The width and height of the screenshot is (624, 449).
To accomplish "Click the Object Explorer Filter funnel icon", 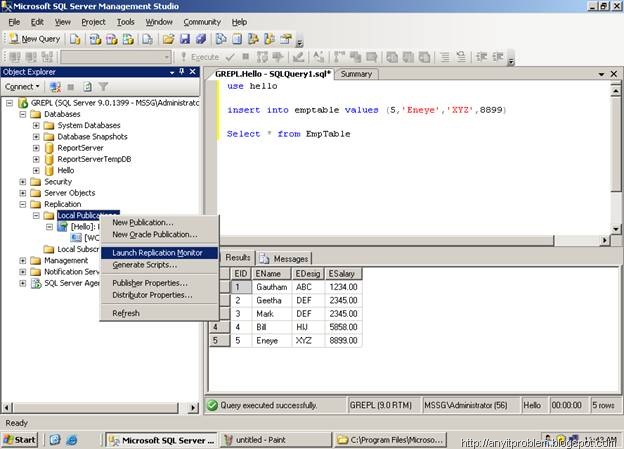I will coord(103,87).
